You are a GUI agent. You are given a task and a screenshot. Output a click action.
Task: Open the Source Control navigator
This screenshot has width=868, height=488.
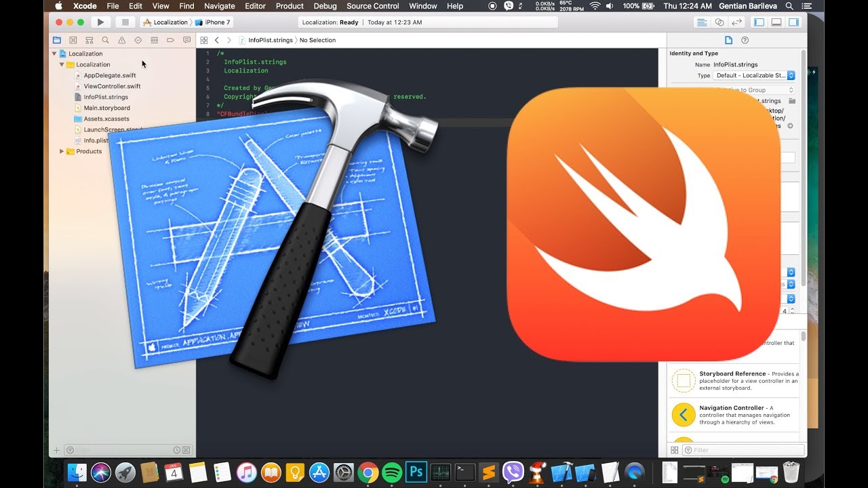tap(73, 40)
